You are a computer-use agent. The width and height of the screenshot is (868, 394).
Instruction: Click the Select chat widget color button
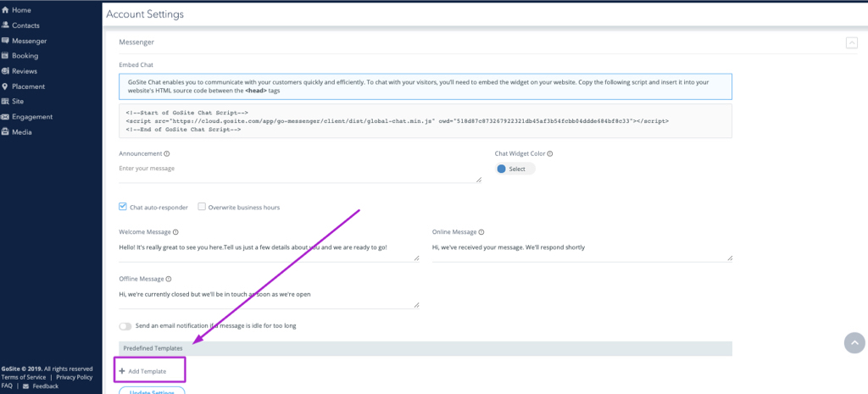(x=515, y=169)
